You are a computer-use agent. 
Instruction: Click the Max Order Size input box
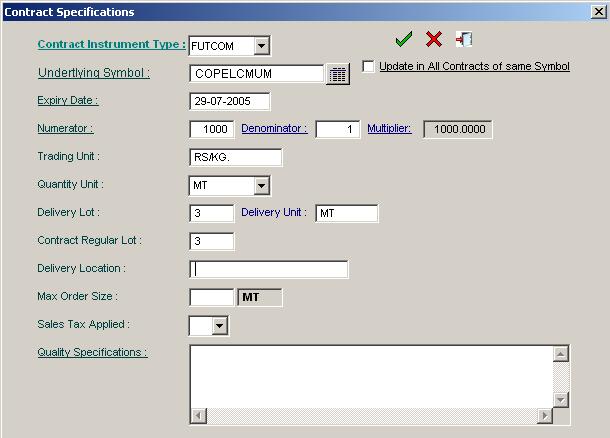[x=211, y=297]
